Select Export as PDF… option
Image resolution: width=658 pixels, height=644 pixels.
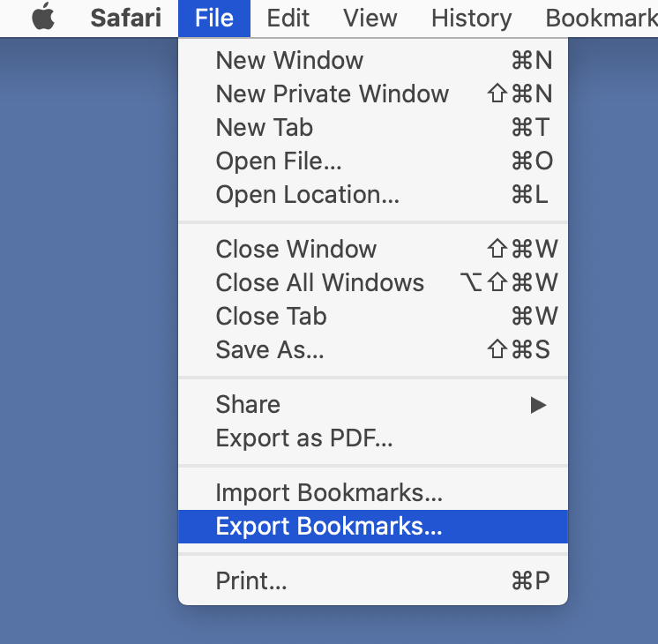click(x=303, y=438)
